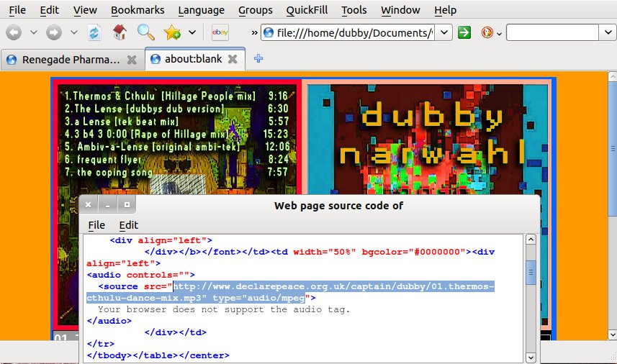Open the Edit menu in source viewer

click(128, 225)
